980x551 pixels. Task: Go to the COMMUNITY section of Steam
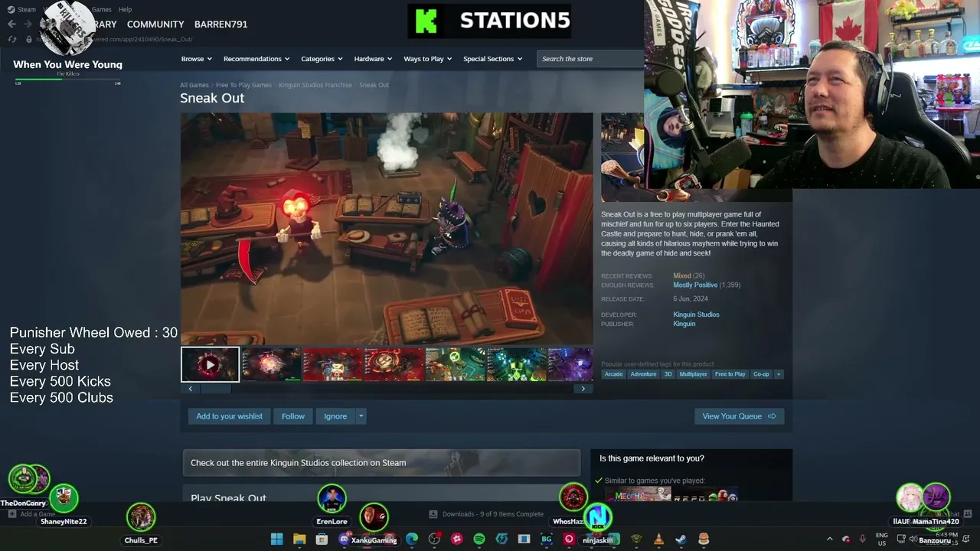coord(155,24)
